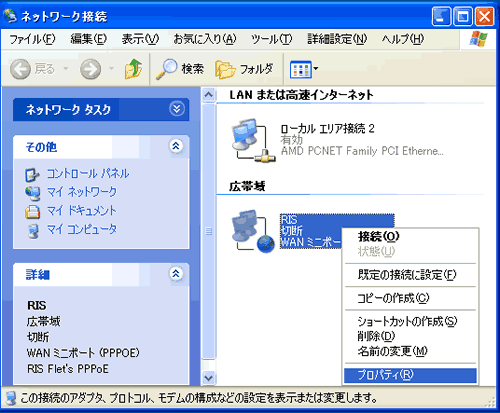Screen dimensions: 500x413
Task: Expand the ネットワーク タスク panel
Action: click(x=177, y=109)
